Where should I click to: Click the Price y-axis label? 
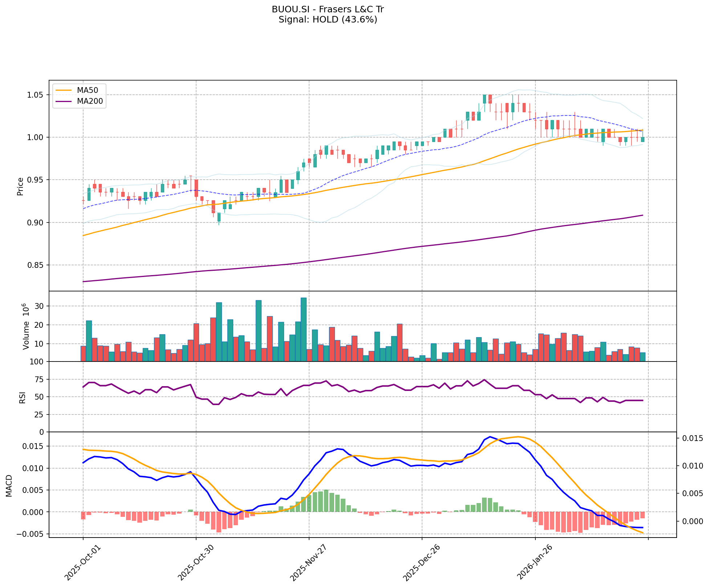(x=20, y=186)
